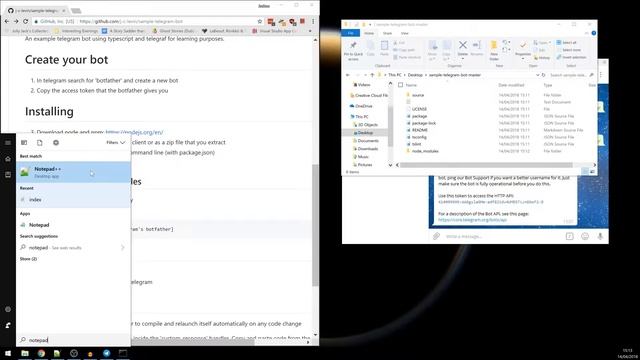Go forward in Chrome browser
The height and width of the screenshot is (360, 640).
tap(16, 21)
